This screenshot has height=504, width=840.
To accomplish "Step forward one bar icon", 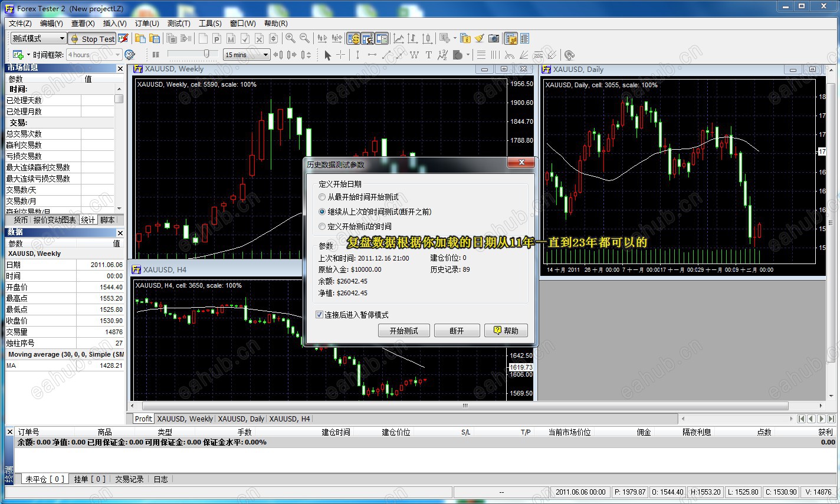I will pyautogui.click(x=292, y=55).
